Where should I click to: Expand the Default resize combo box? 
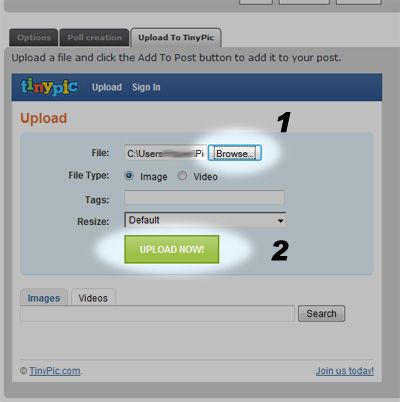click(x=205, y=220)
